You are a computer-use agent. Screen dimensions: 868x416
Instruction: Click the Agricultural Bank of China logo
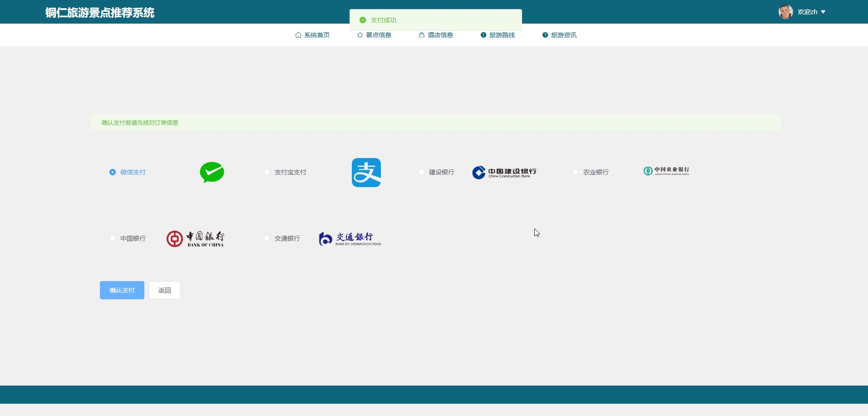click(x=666, y=171)
